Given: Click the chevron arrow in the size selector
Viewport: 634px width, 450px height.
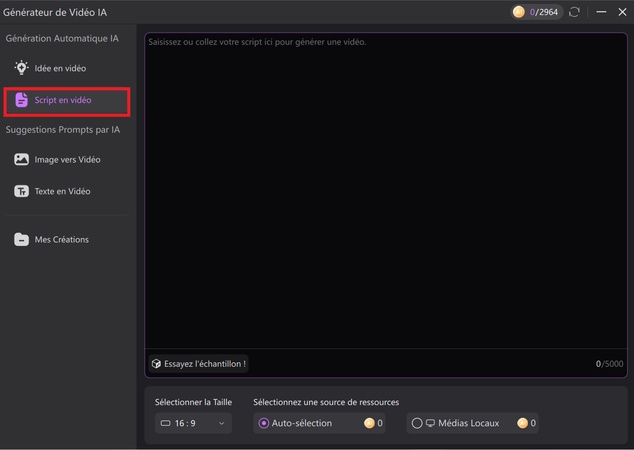Looking at the screenshot, I should click(x=221, y=423).
